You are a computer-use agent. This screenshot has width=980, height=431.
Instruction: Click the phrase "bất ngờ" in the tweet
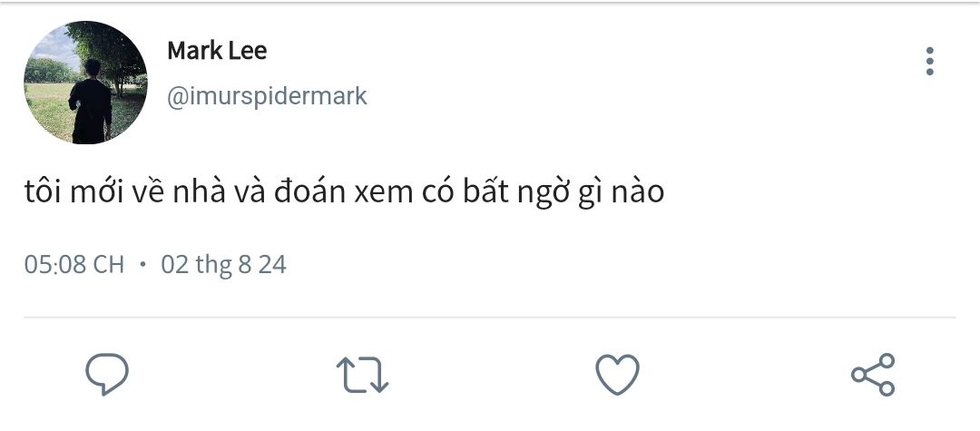[x=514, y=192]
